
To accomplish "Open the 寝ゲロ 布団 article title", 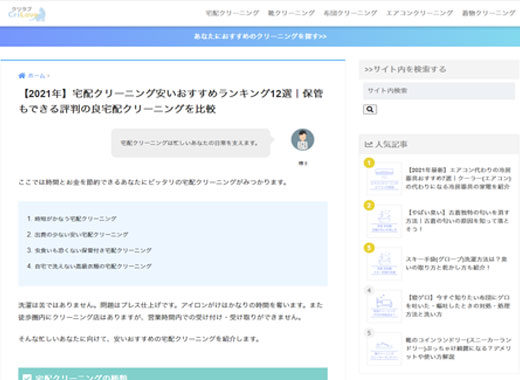I will (x=458, y=306).
